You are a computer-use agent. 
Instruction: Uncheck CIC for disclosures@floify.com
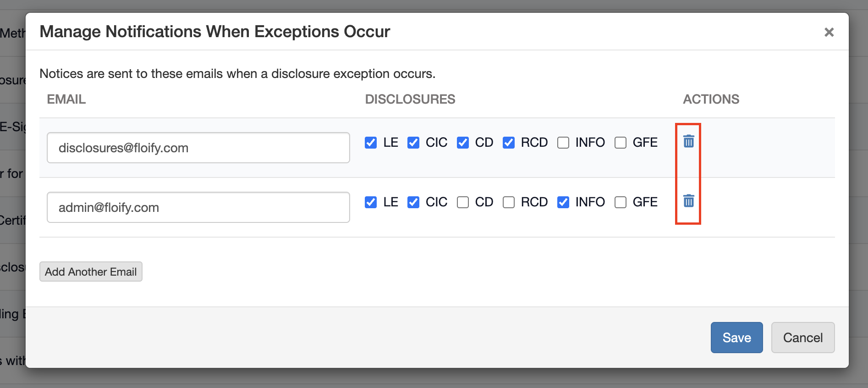pyautogui.click(x=413, y=143)
